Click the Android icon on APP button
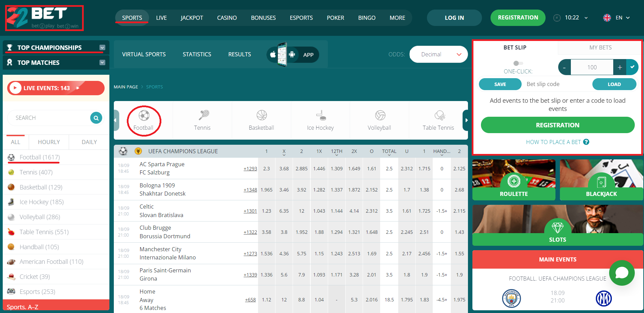The height and width of the screenshot is (313, 644). coord(292,55)
